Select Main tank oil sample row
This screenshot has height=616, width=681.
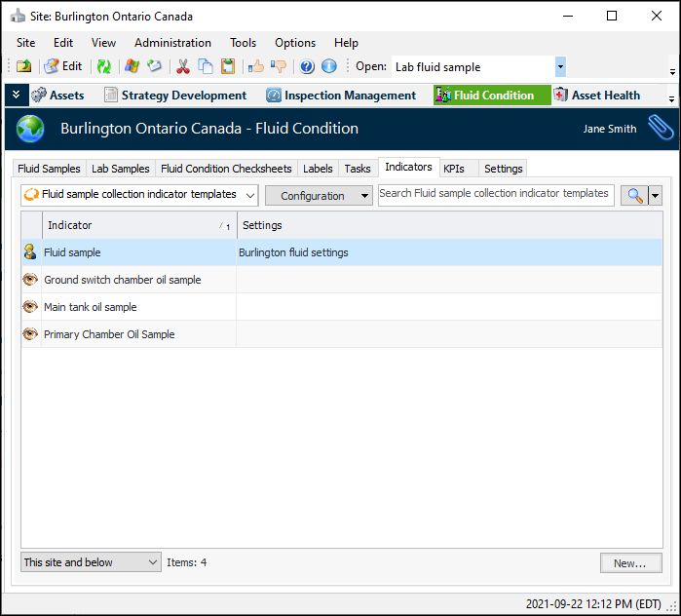click(342, 307)
